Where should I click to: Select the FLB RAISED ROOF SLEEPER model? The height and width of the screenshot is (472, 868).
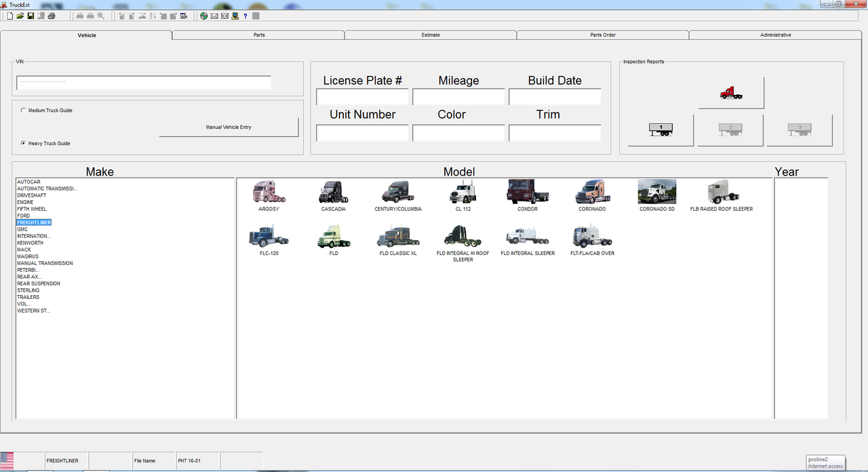point(722,196)
